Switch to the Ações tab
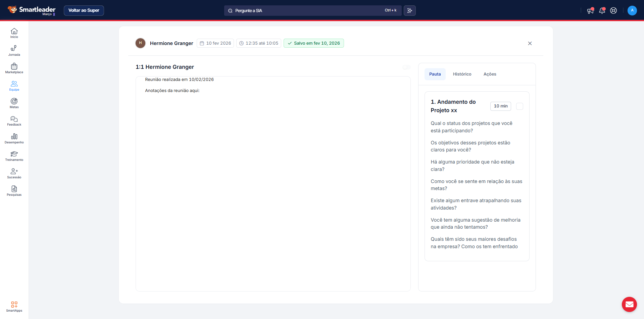Image resolution: width=644 pixels, height=319 pixels. point(490,74)
